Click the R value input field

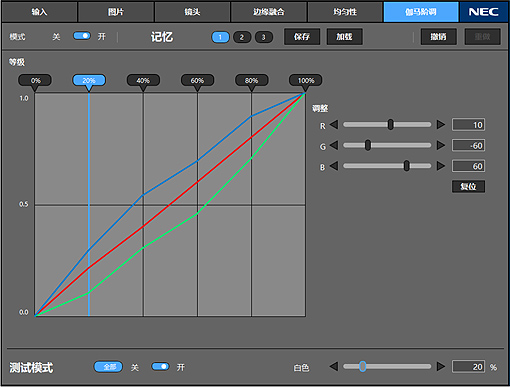(468, 125)
